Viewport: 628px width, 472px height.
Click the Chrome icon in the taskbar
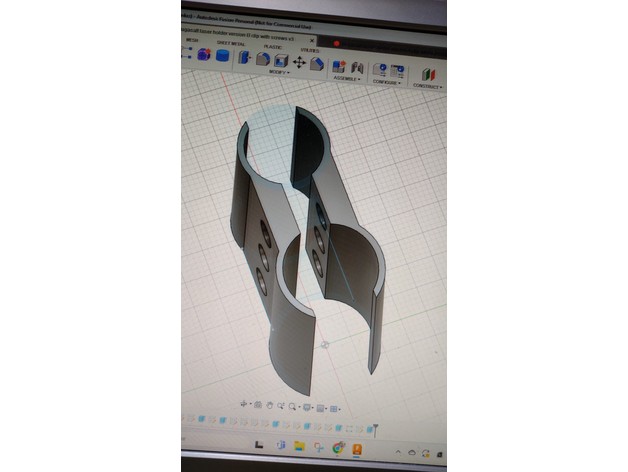pyautogui.click(x=338, y=448)
